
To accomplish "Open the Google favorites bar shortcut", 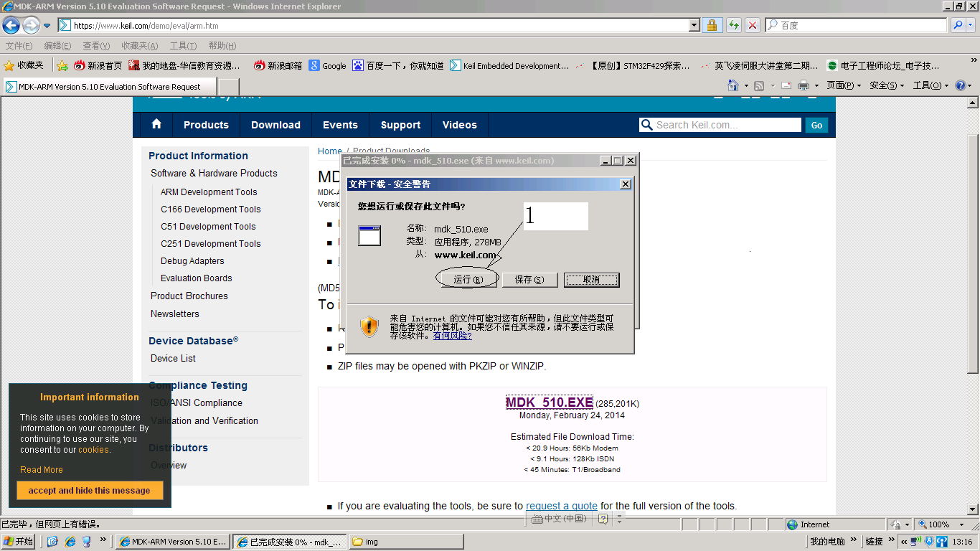I will pos(328,65).
